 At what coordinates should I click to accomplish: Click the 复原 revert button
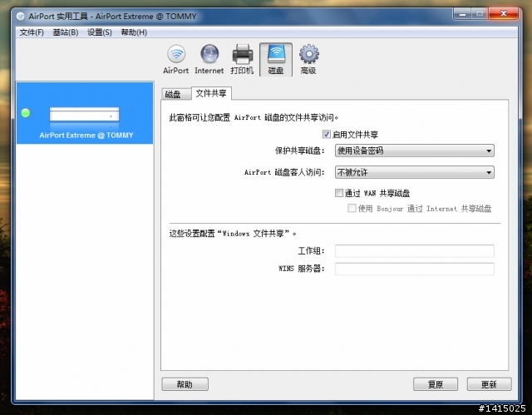pyautogui.click(x=436, y=384)
